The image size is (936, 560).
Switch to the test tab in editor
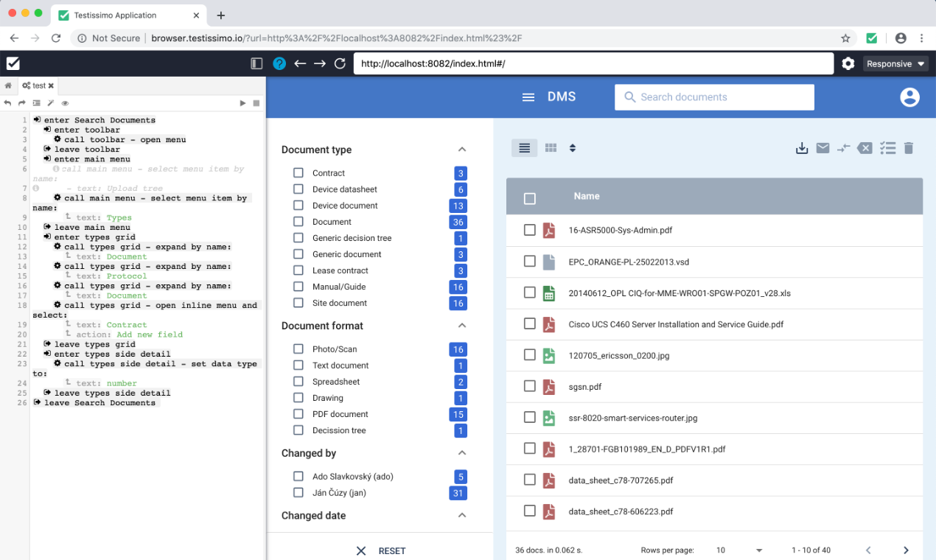pos(38,85)
